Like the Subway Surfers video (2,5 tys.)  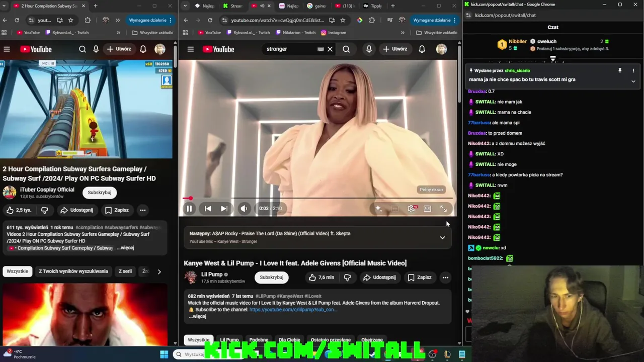click(18, 210)
